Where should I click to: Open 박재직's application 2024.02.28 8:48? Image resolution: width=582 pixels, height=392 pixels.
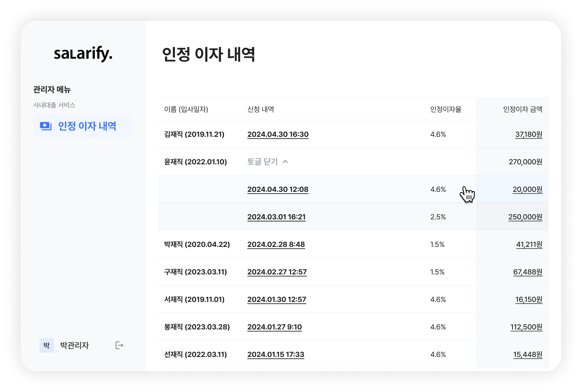click(x=276, y=244)
